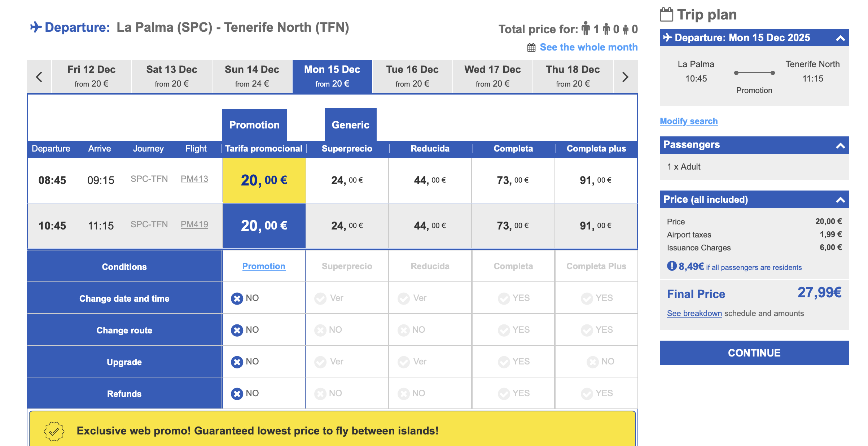868x446 pixels.
Task: Collapse the Price (all included) section
Action: 840,200
